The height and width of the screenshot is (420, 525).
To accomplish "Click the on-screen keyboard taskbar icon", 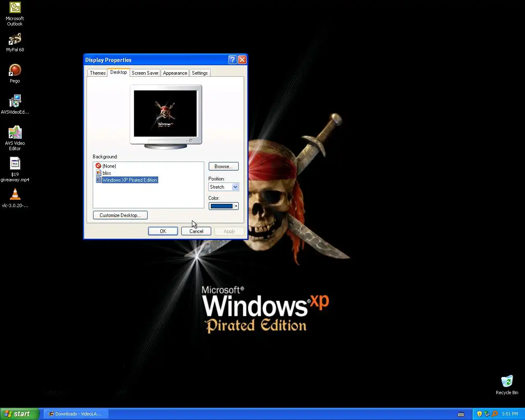I will tap(461, 414).
